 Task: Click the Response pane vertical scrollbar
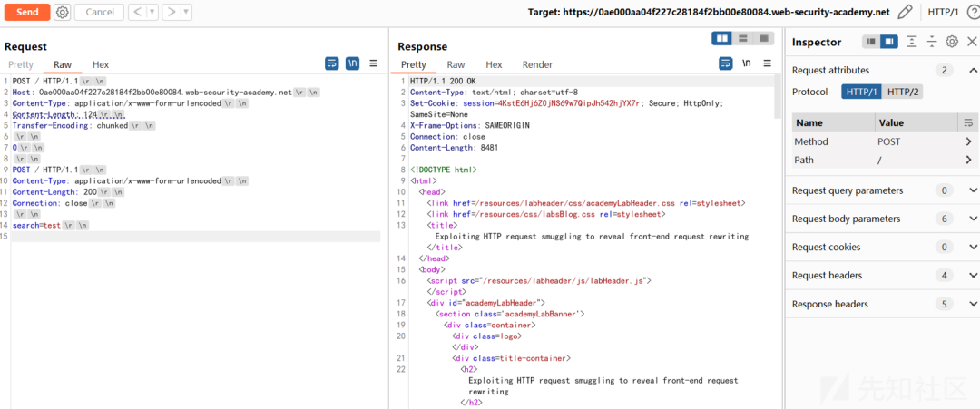click(x=778, y=97)
